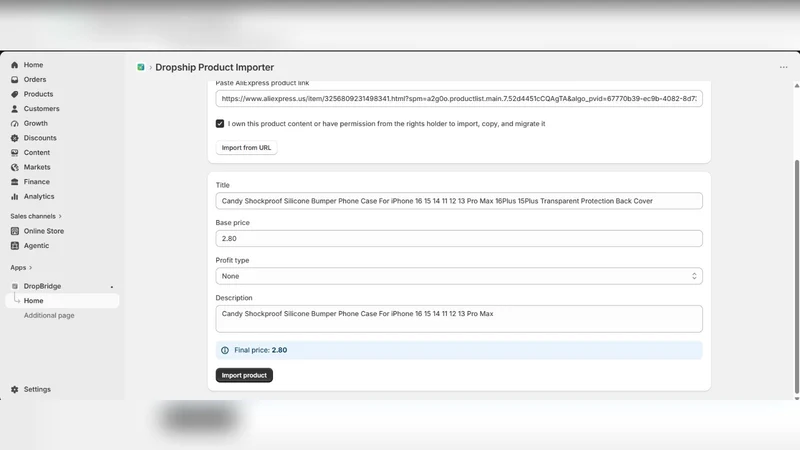Click the Online Store storefront icon
The width and height of the screenshot is (800, 450).
click(x=14, y=231)
